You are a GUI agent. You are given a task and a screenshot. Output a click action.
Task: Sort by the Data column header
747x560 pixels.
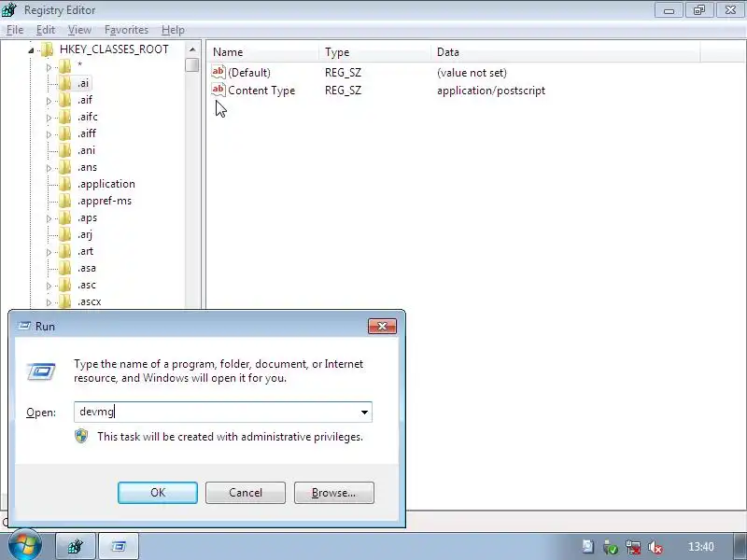(566, 52)
